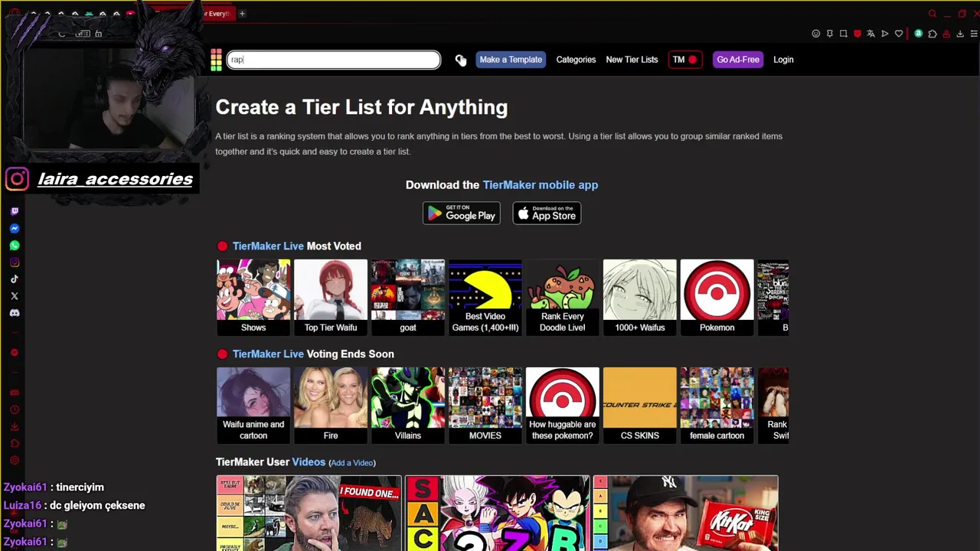Screen dimensions: 980x551
Task: Open Instagram in the Opera sidebar
Action: (15, 262)
